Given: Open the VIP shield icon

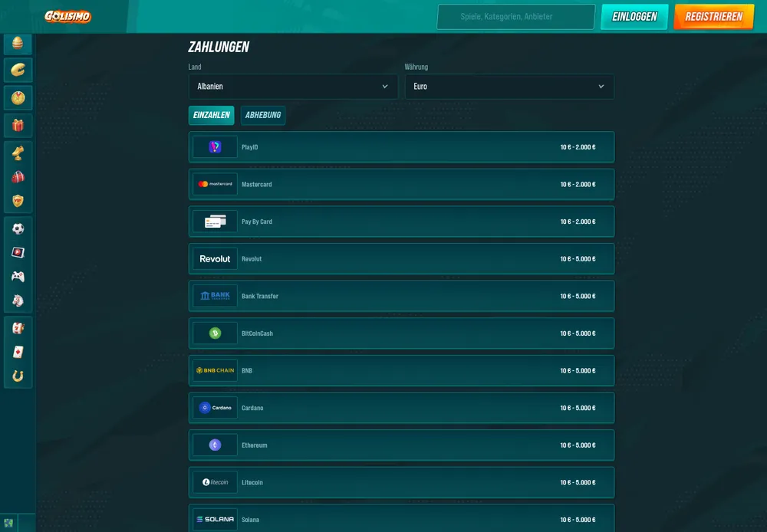Looking at the screenshot, I should (x=18, y=201).
